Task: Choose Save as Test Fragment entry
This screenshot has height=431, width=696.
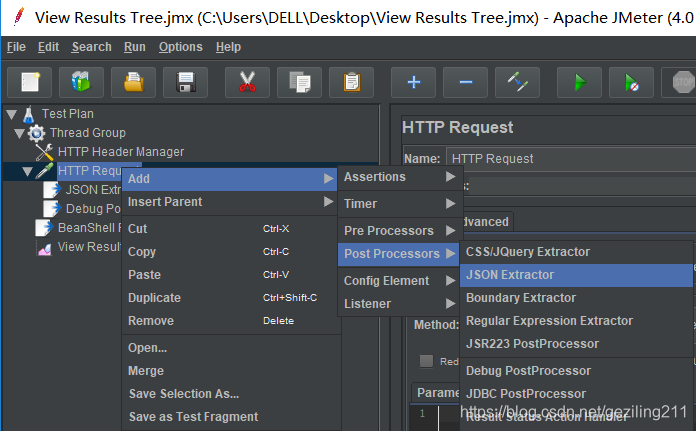Action: tap(231, 417)
